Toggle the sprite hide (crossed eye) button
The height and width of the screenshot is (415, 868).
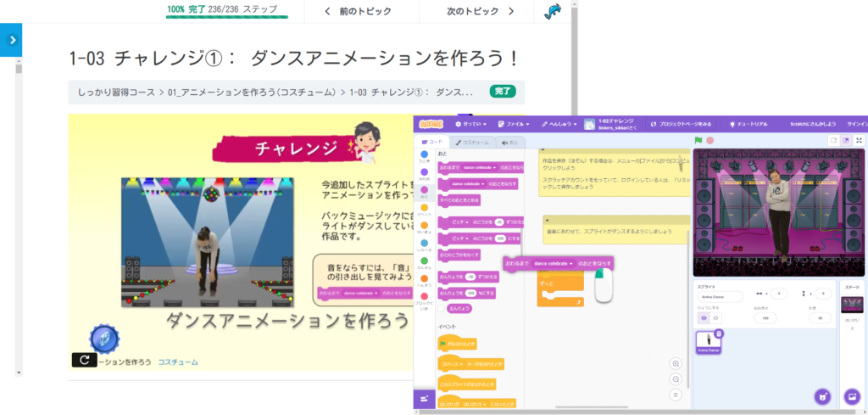coord(715,317)
